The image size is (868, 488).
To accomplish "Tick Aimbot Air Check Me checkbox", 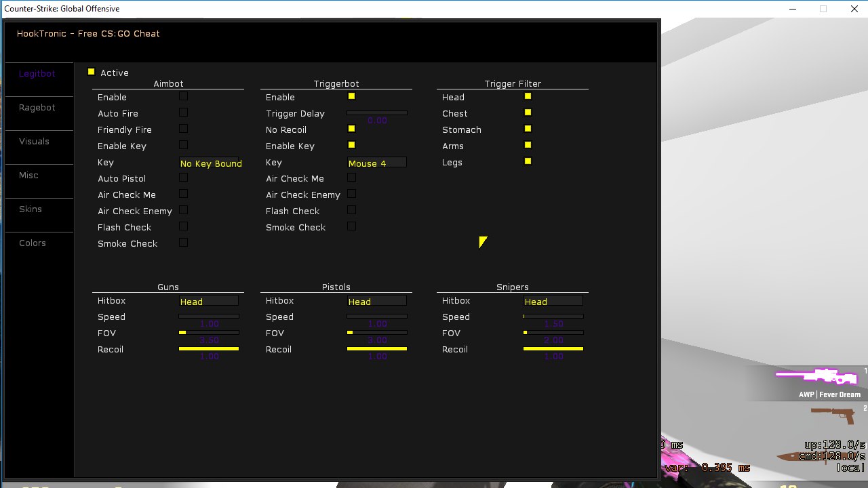I will tap(183, 194).
